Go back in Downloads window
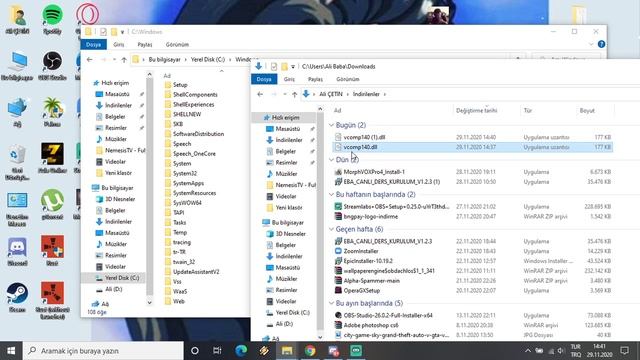The width and height of the screenshot is (640, 360). tap(260, 94)
